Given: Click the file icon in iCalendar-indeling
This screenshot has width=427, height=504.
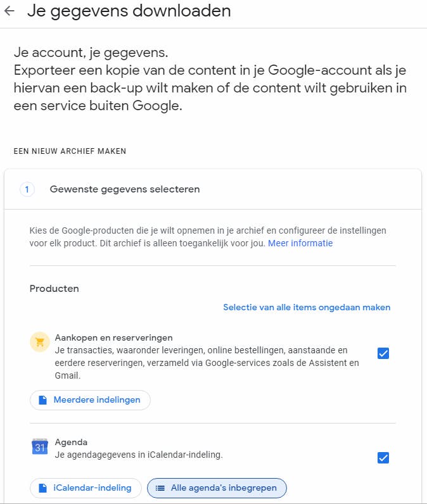Looking at the screenshot, I should pyautogui.click(x=43, y=488).
